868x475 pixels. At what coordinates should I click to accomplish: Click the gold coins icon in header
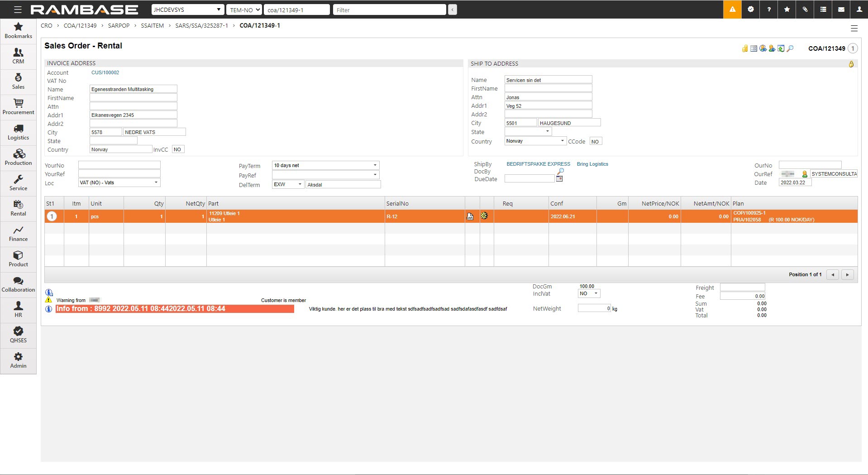pos(744,49)
